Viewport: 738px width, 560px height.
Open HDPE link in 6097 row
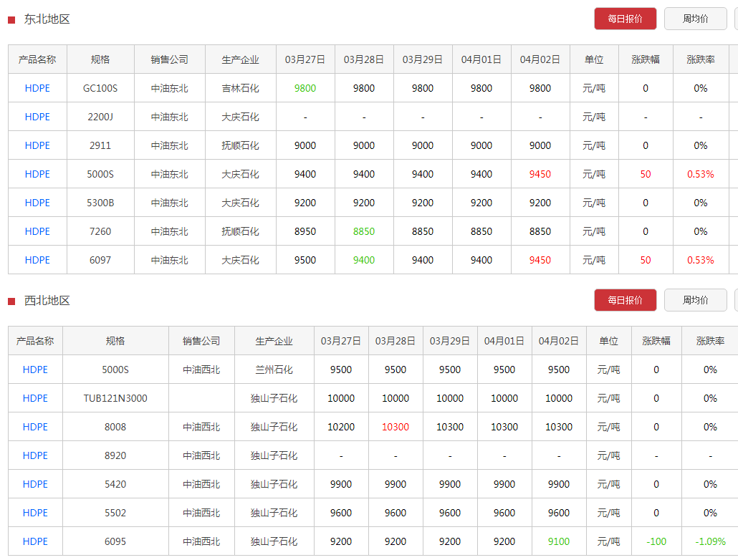point(37,260)
